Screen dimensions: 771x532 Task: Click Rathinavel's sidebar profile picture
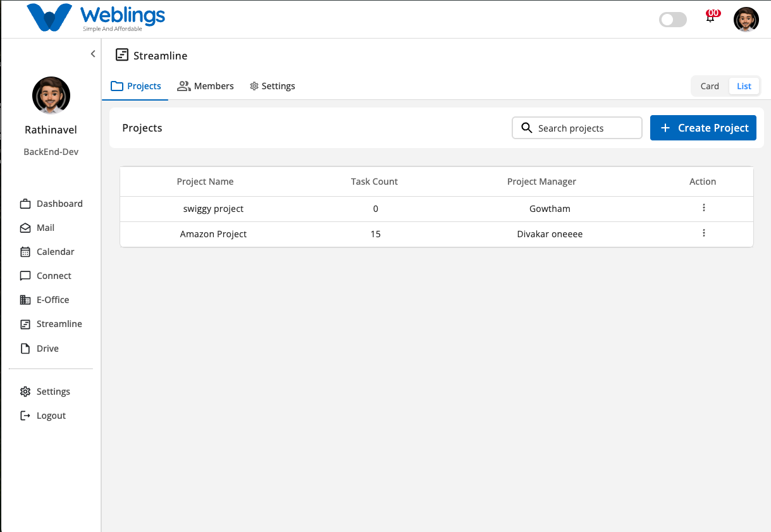pyautogui.click(x=51, y=96)
